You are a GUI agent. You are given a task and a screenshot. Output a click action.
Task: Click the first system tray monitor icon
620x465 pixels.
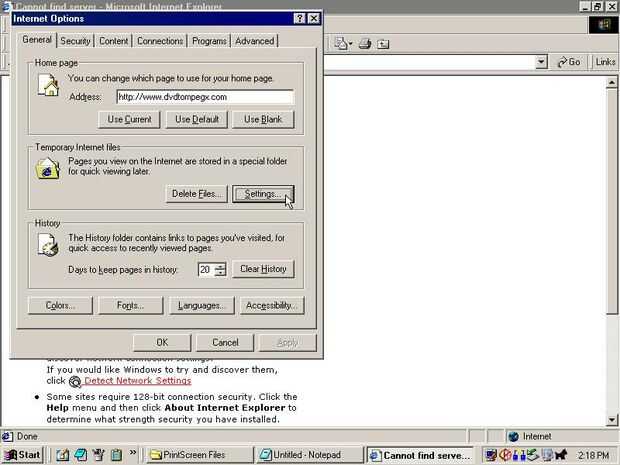pyautogui.click(x=491, y=455)
